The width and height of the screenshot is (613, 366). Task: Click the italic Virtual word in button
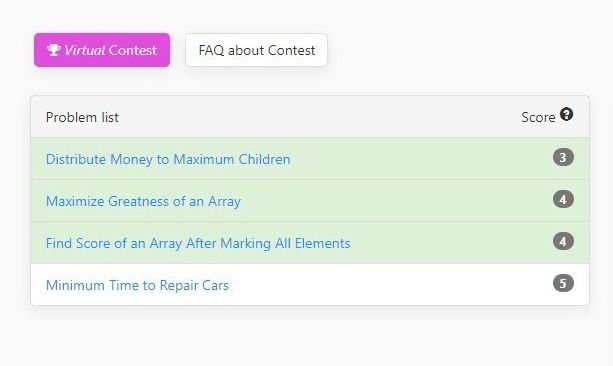(x=85, y=50)
